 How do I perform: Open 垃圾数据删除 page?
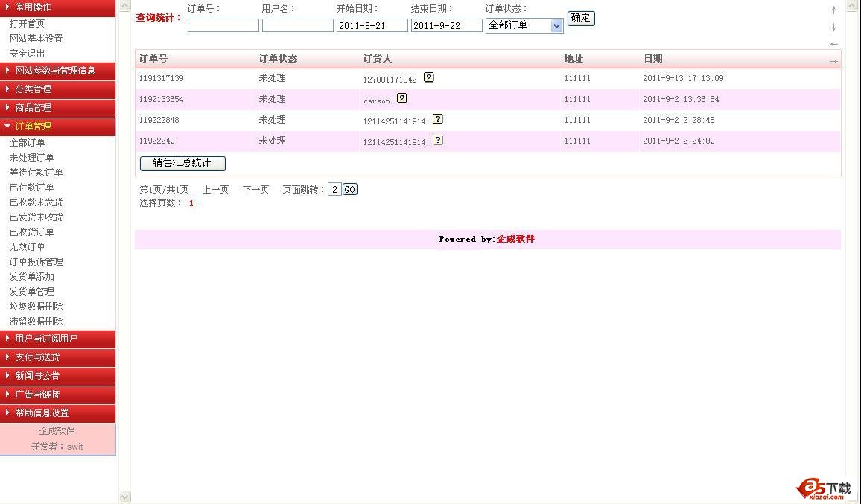click(x=36, y=306)
